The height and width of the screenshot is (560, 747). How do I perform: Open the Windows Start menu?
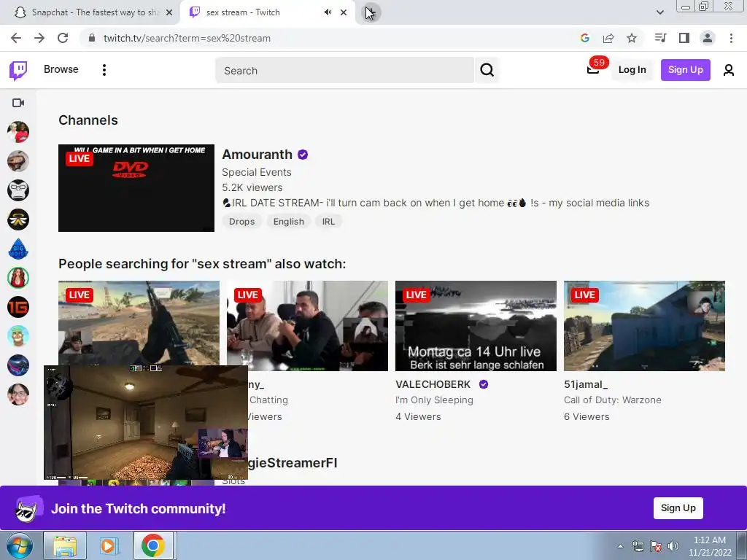pos(20,545)
